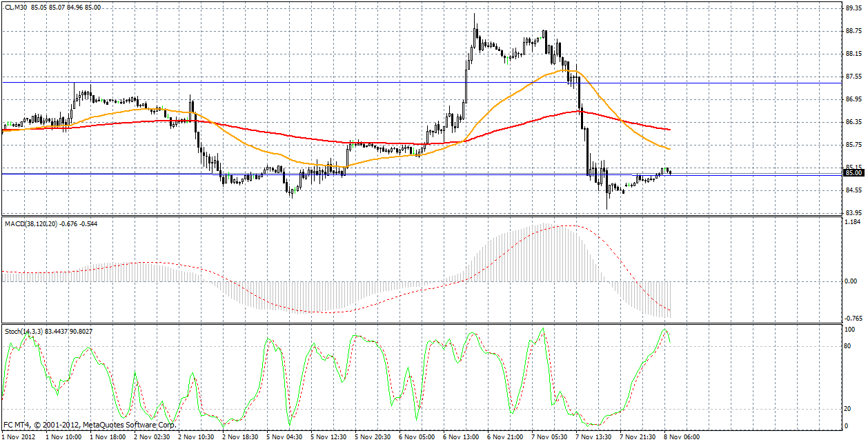Click the 1 Nov 18:00 time label
Viewport: 868px width, 442px height.
[x=108, y=436]
